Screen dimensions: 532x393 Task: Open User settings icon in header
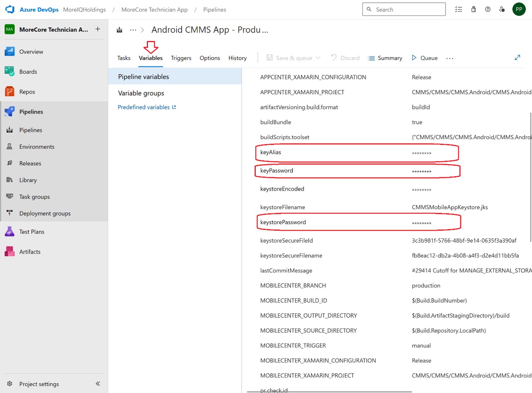(502, 9)
